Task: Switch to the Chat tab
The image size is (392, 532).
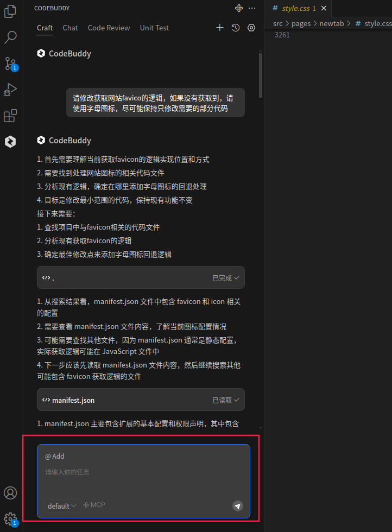Action: pos(70,28)
